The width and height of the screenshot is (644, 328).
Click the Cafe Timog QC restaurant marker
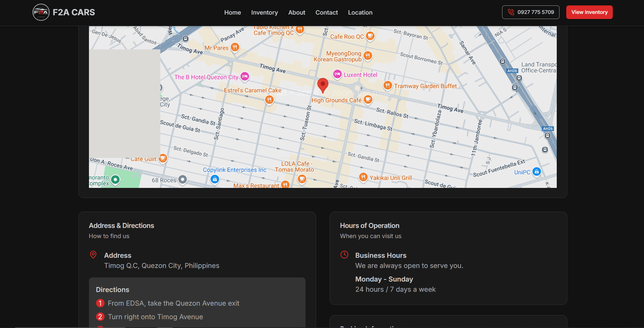(299, 30)
